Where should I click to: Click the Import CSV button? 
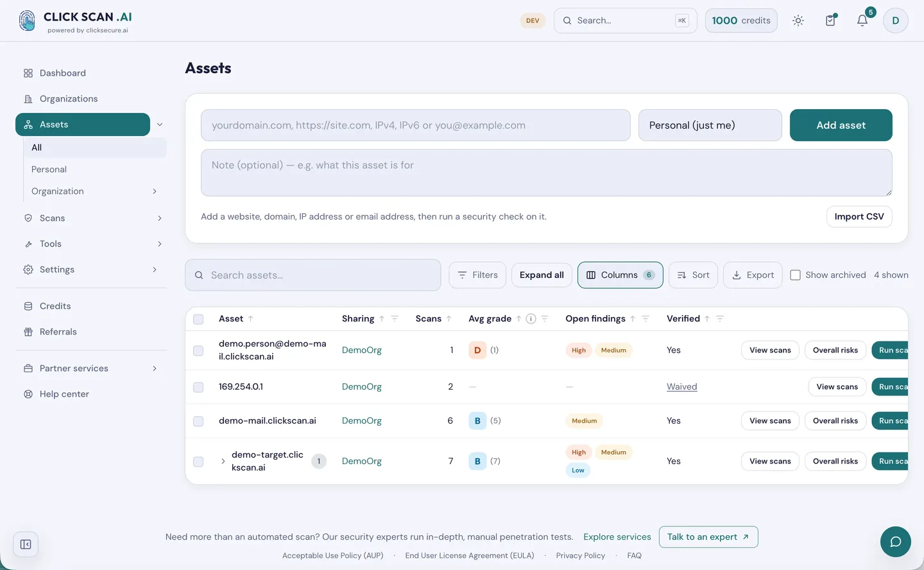tap(859, 216)
